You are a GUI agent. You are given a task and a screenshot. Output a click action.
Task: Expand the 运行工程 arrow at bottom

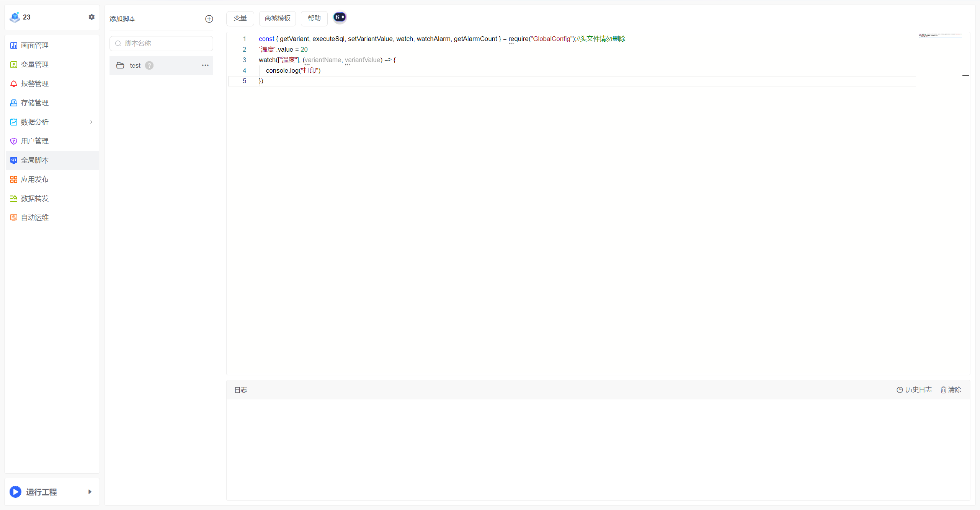(90, 492)
